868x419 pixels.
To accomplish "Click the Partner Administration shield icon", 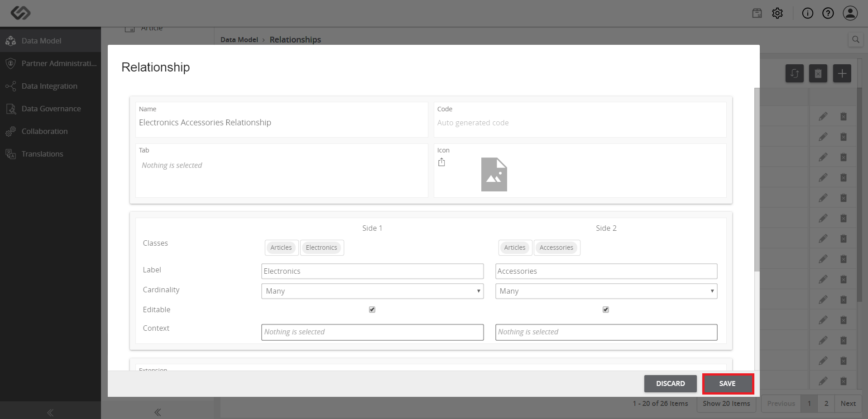I will [x=11, y=63].
